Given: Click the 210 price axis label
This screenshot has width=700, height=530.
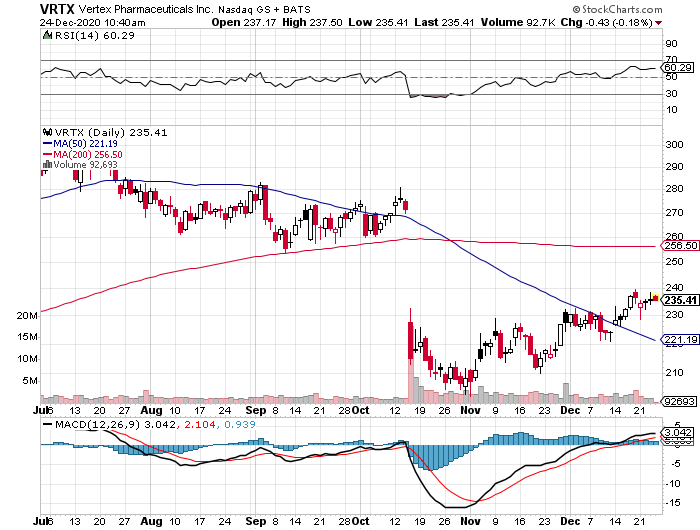Looking at the screenshot, I should (674, 372).
